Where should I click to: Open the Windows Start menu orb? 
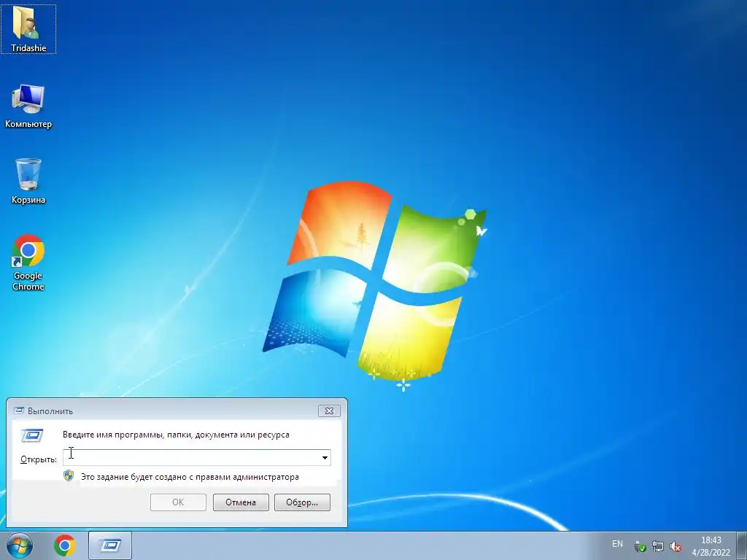tap(20, 545)
